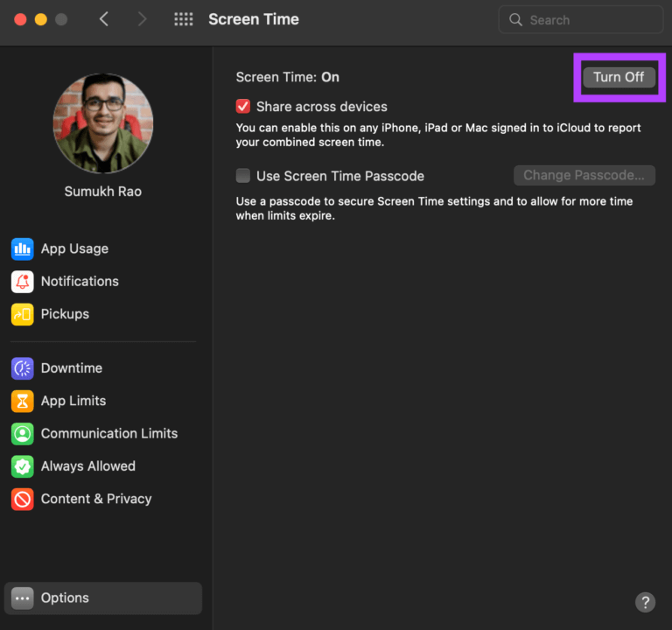Select the yellow Pickups icon

click(x=22, y=314)
